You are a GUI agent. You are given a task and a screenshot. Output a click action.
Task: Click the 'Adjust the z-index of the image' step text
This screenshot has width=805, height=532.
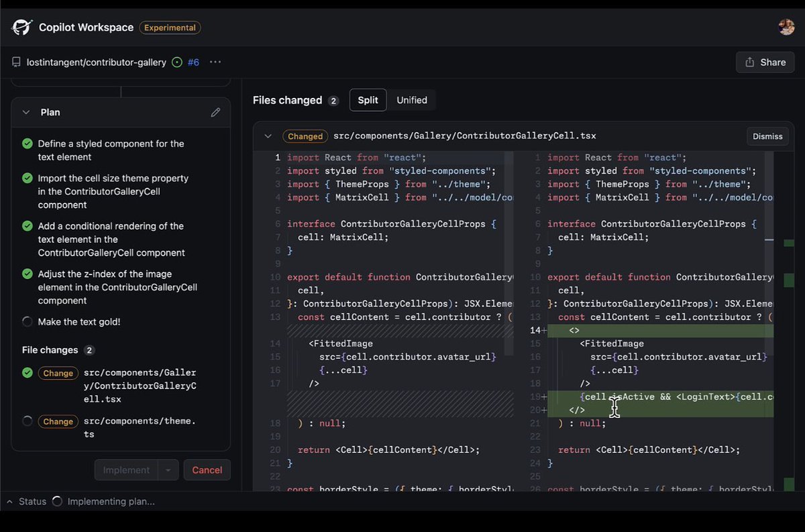click(117, 287)
